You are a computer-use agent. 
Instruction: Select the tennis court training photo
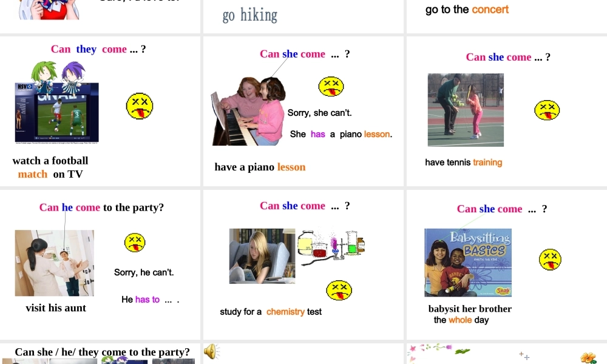pyautogui.click(x=466, y=110)
